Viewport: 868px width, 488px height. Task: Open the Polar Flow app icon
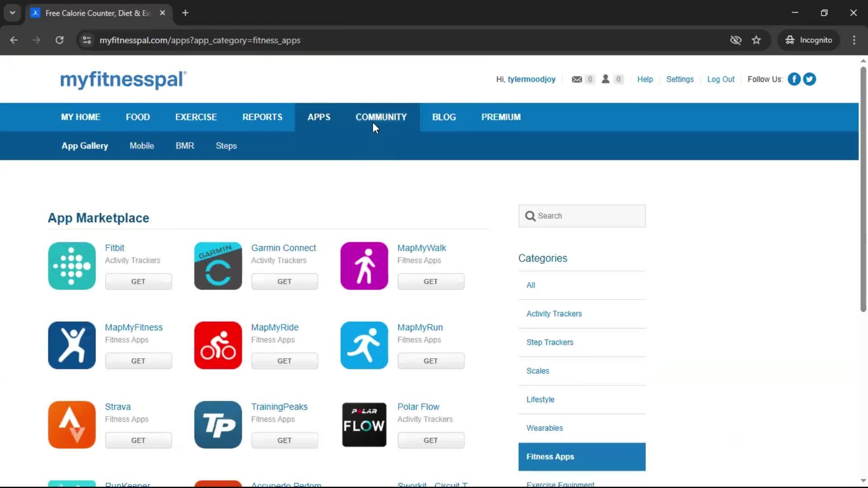364,425
